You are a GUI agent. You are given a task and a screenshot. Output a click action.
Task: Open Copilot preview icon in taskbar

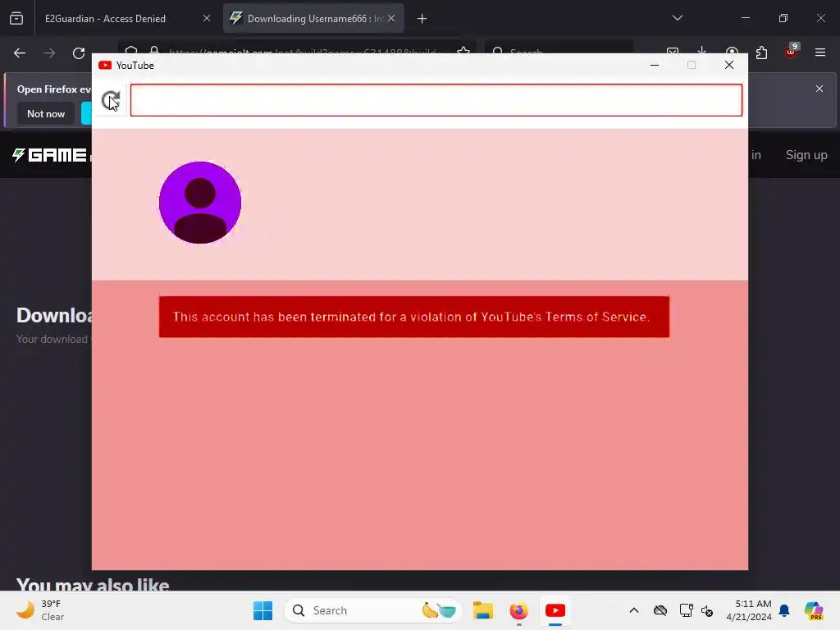[x=814, y=610]
